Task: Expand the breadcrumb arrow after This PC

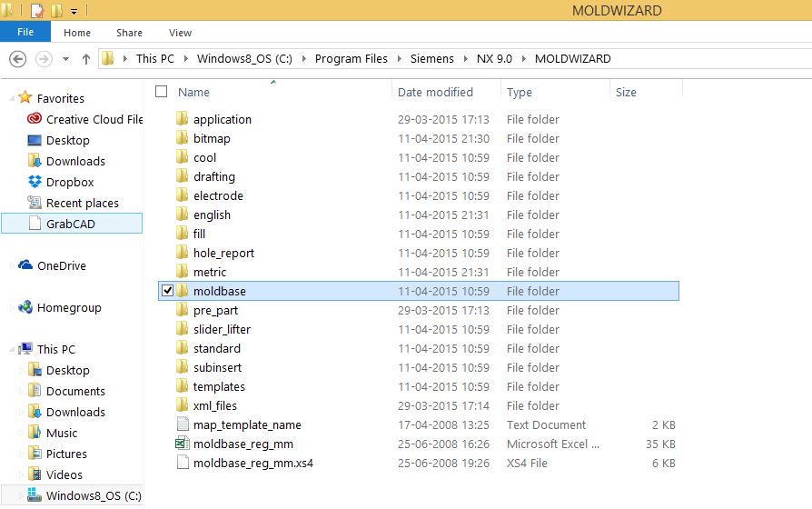Action: [185, 58]
